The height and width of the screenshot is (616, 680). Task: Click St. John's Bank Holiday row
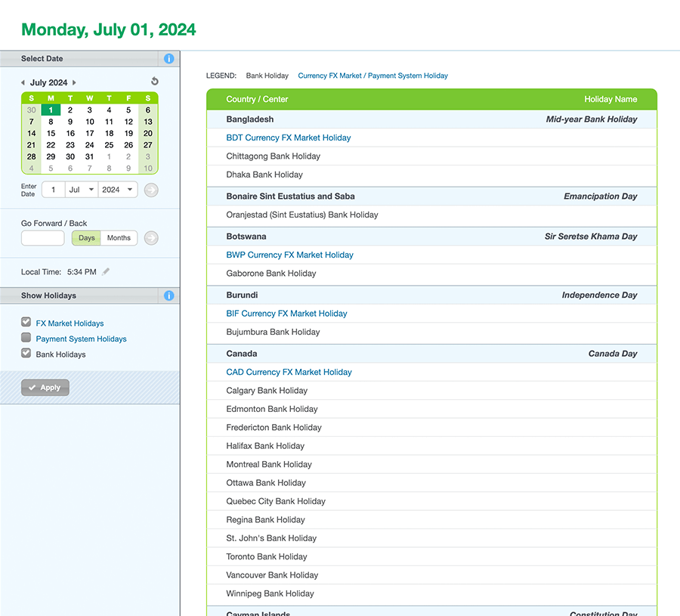(431, 538)
